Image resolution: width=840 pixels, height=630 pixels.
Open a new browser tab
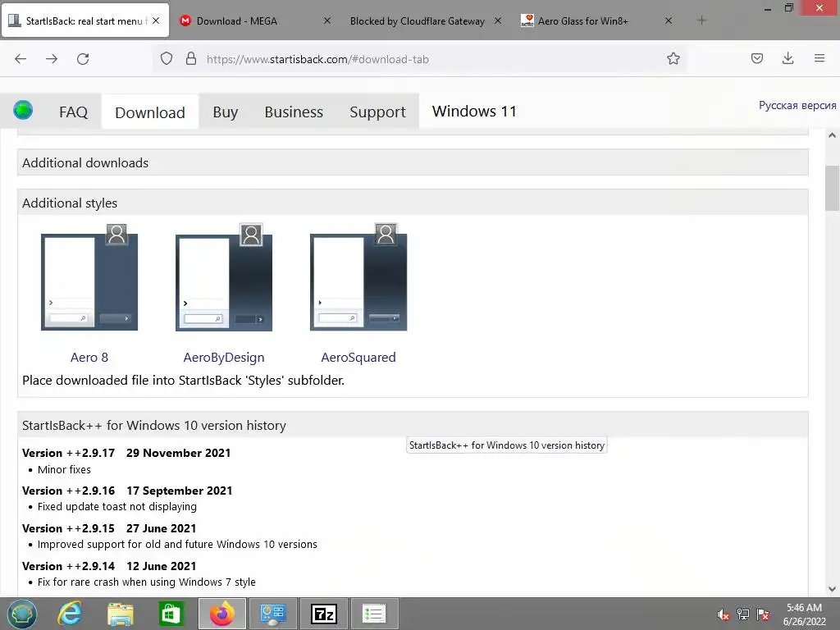point(702,21)
